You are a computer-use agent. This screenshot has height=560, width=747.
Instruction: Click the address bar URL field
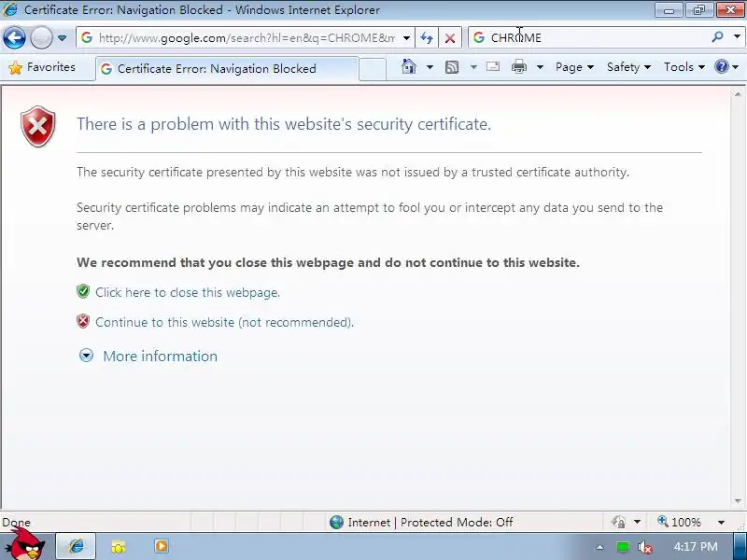point(247,37)
